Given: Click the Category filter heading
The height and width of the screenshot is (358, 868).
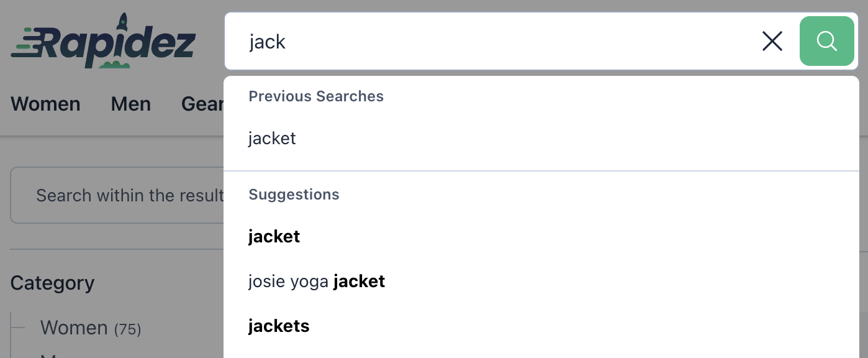Looking at the screenshot, I should tap(52, 283).
